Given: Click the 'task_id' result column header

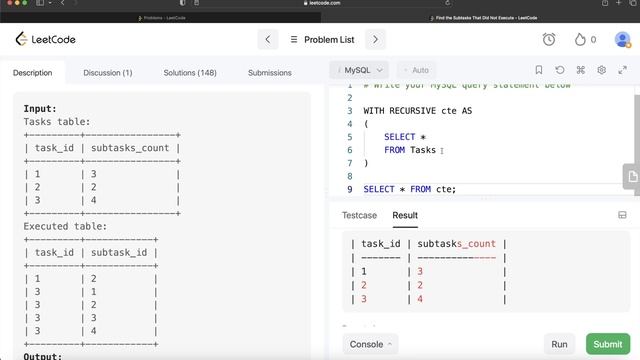Looking at the screenshot, I should coord(381,244).
